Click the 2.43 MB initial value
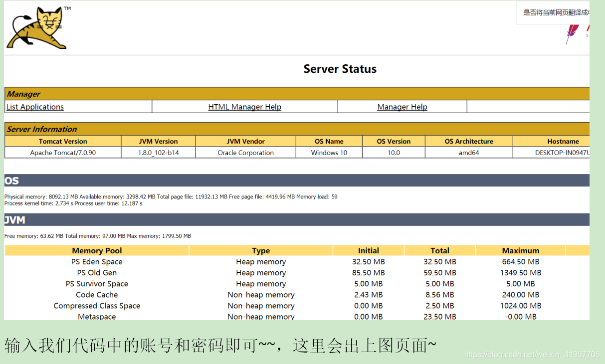Image resolution: width=605 pixels, height=364 pixels. (369, 295)
